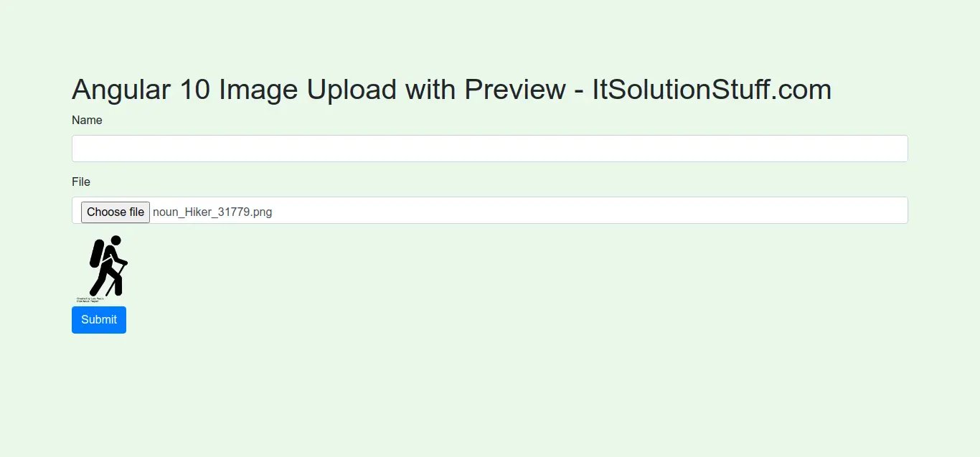The height and width of the screenshot is (457, 980).
Task: Click the noun_Hiker_31779.png file name text
Action: point(212,212)
